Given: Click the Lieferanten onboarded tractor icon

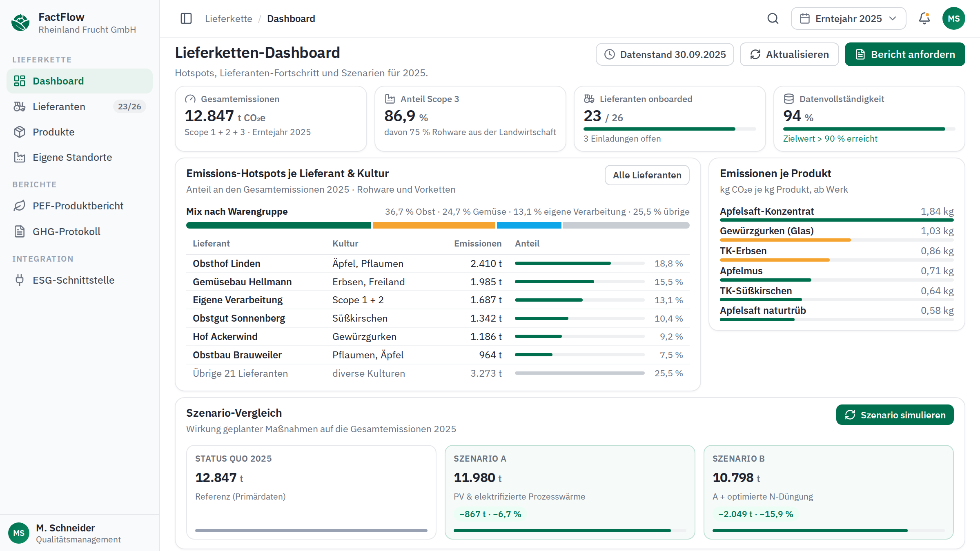Looking at the screenshot, I should pos(589,99).
